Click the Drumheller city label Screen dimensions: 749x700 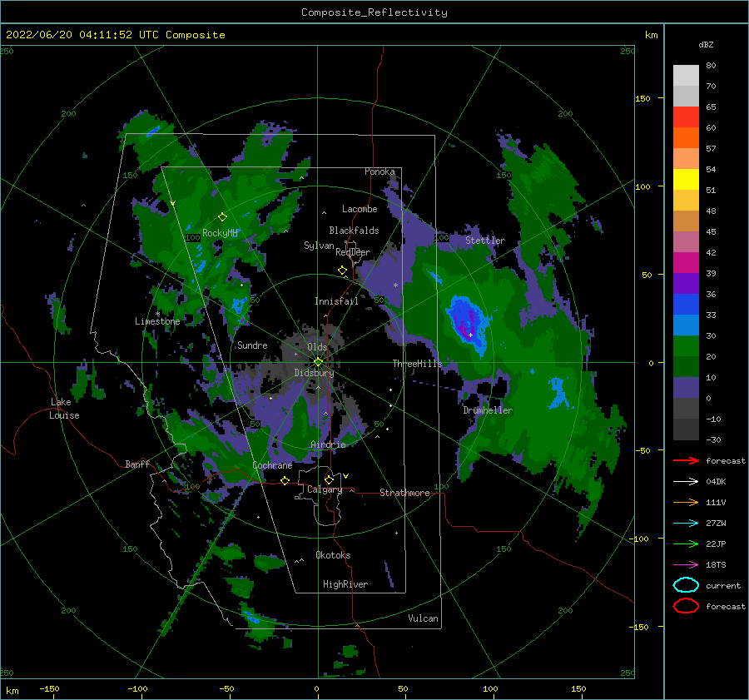pos(488,410)
